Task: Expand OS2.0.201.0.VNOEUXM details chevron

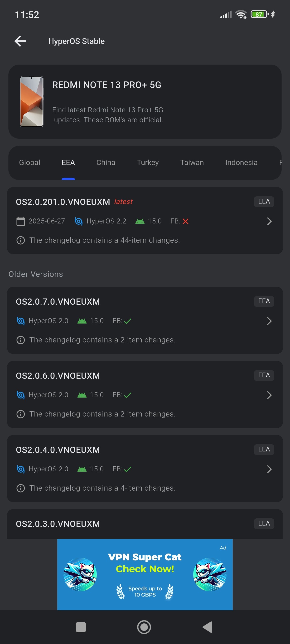Action: coord(269,221)
